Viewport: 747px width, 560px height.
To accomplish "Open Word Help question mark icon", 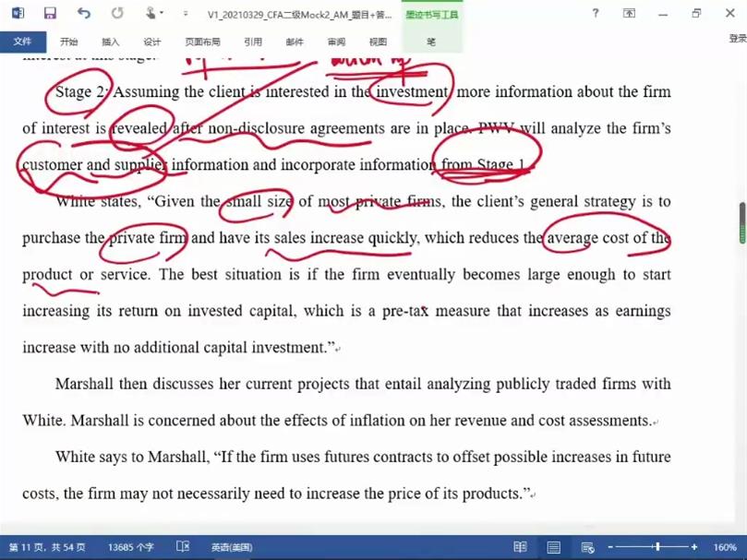I will [596, 13].
